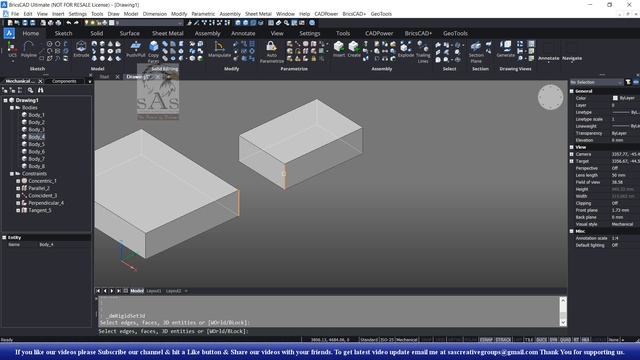Click the Undo icon in quick toolbar
Viewport: 640px width, 360px height.
(69, 23)
